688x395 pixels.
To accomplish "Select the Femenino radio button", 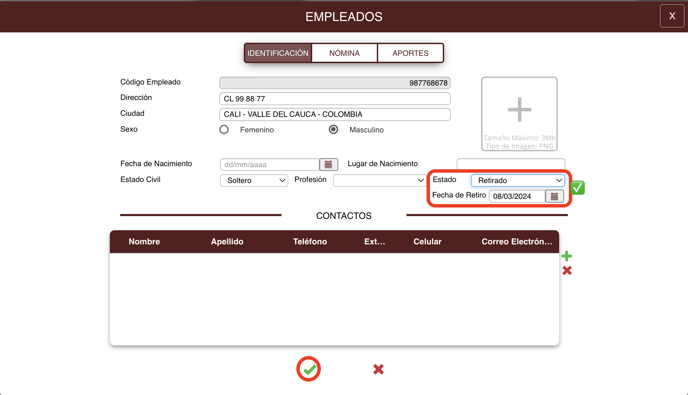I will [x=224, y=129].
